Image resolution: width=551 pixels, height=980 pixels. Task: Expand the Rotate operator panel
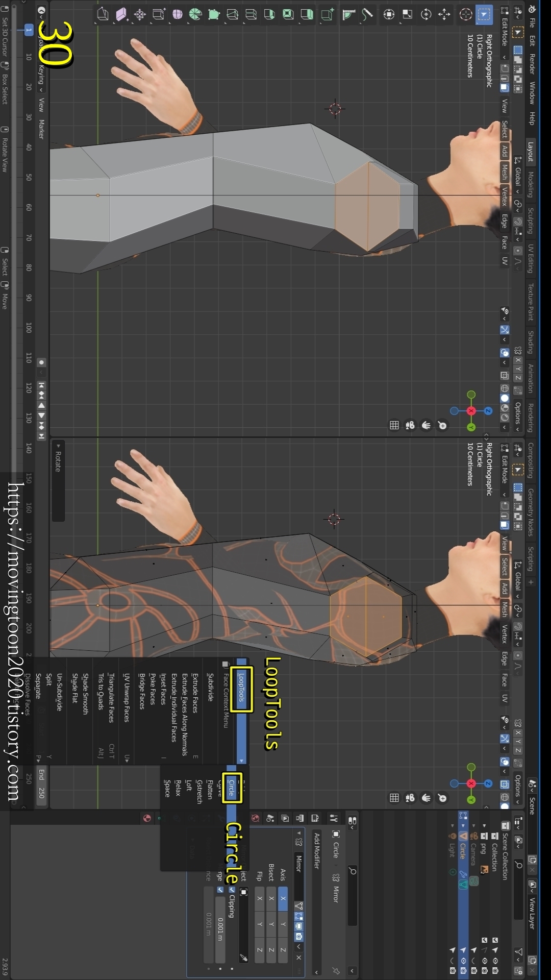point(58,446)
